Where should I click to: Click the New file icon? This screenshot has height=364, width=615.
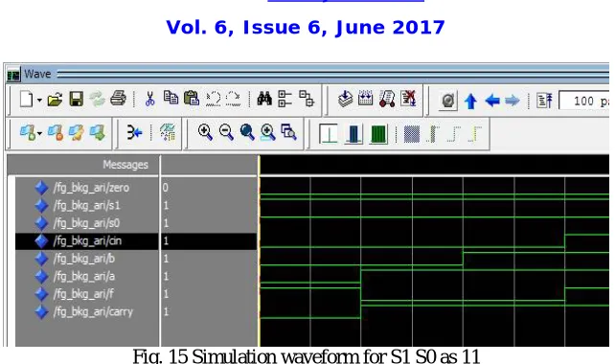coord(26,99)
